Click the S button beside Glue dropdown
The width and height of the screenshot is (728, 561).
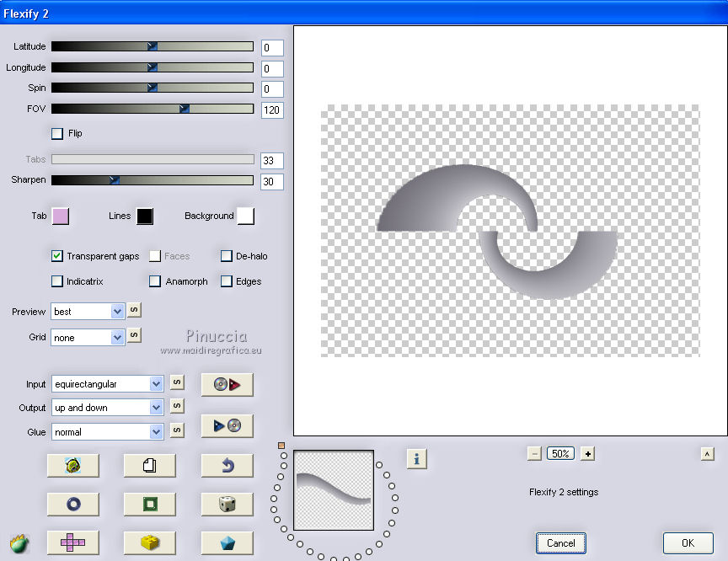coord(177,430)
